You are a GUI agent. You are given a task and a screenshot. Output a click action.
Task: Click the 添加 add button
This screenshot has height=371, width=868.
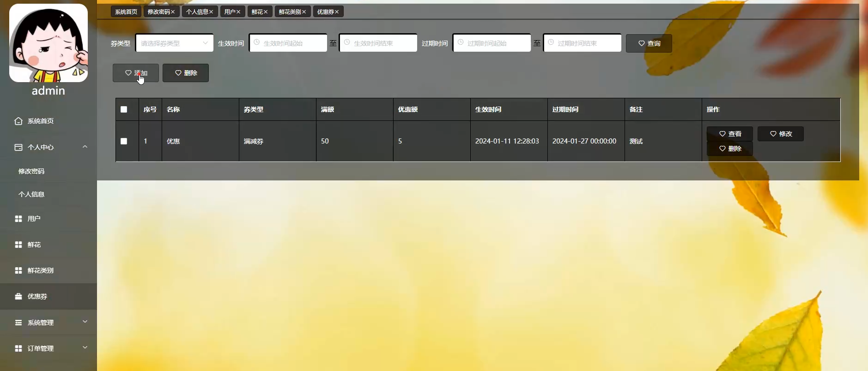pos(136,73)
